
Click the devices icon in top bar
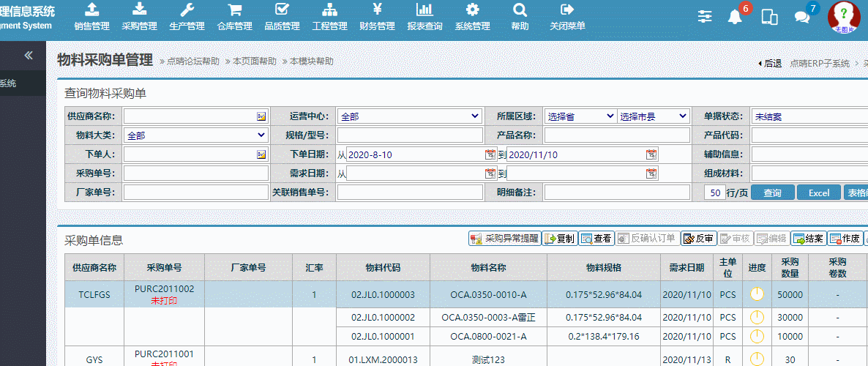click(769, 18)
